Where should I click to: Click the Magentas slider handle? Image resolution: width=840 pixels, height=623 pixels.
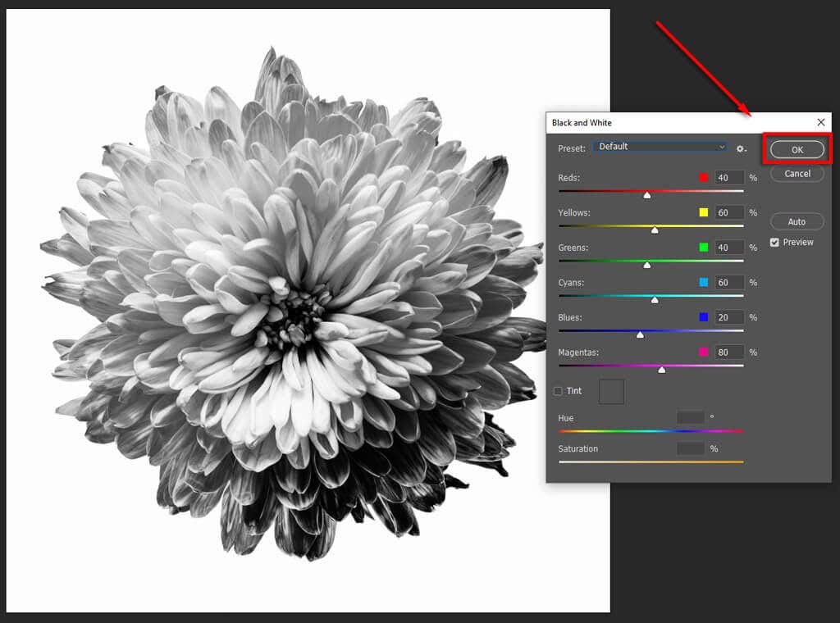(662, 370)
